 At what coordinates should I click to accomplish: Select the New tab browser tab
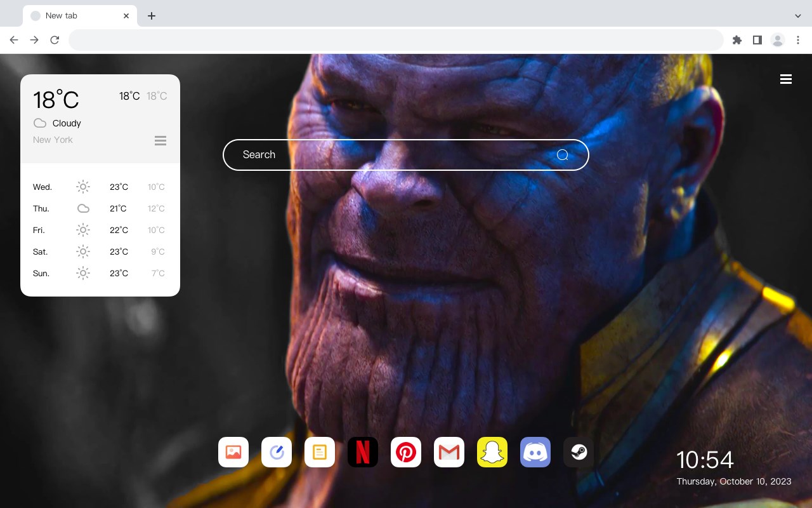click(79, 16)
